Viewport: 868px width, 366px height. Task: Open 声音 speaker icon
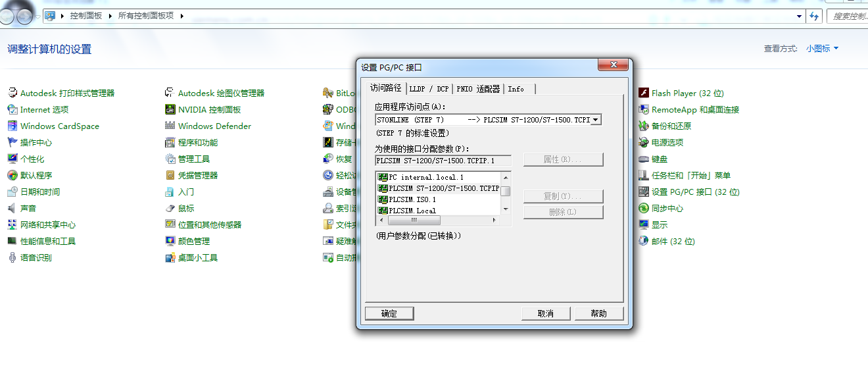(12, 208)
